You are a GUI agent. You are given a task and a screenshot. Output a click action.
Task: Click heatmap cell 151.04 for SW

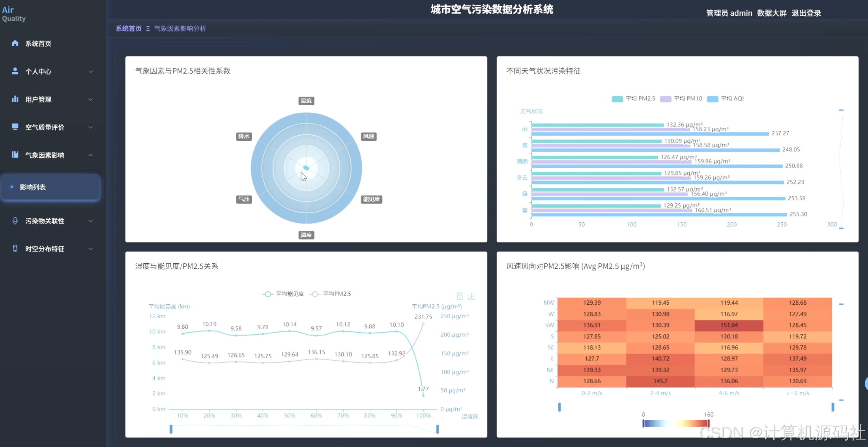pyautogui.click(x=729, y=325)
